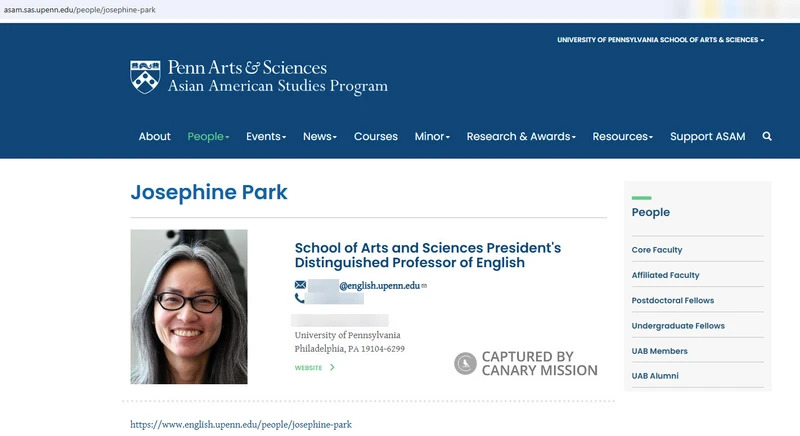The image size is (800, 436).
Task: Click the Penn shield logo
Action: click(x=145, y=76)
